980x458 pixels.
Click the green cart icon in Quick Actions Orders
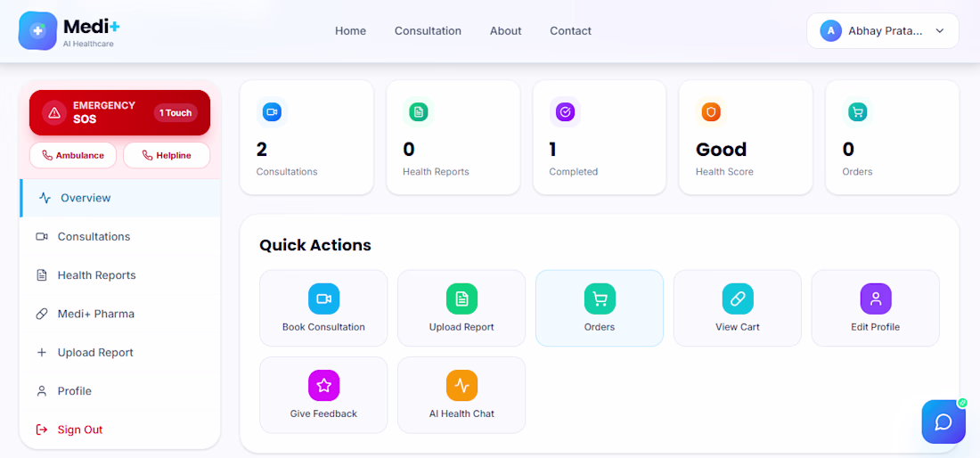(x=600, y=299)
